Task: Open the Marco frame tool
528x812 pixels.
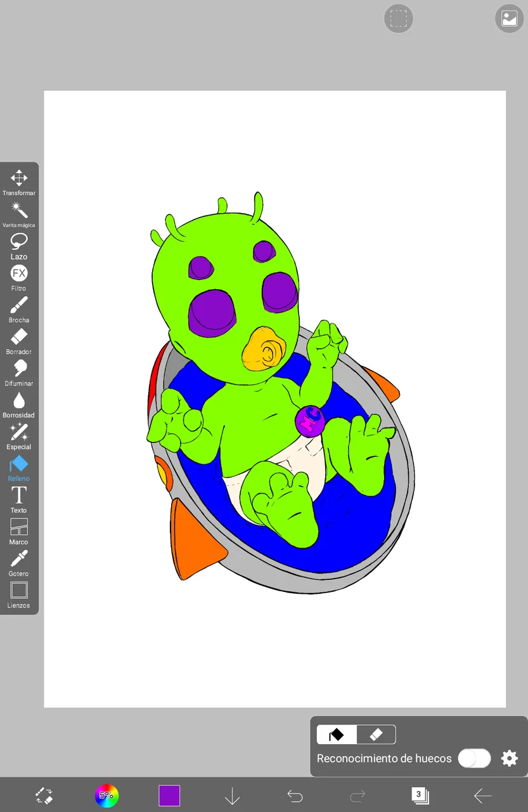Action: point(19,532)
